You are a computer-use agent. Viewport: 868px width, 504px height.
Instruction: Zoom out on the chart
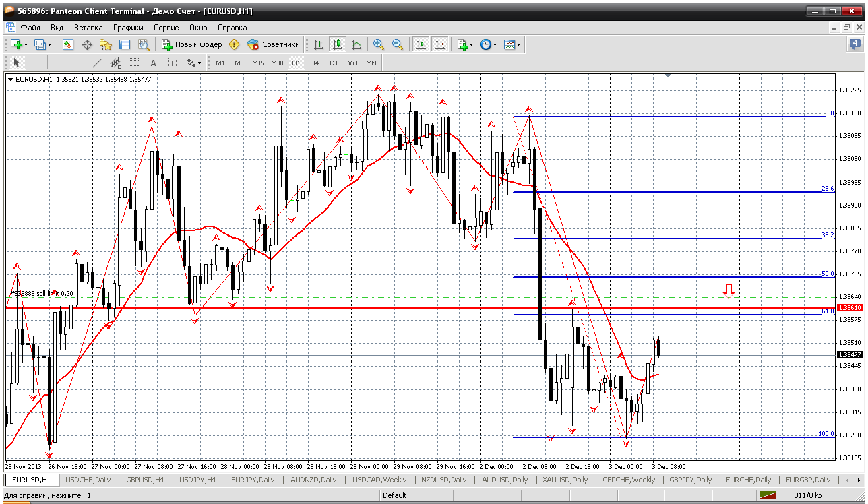pos(398,44)
